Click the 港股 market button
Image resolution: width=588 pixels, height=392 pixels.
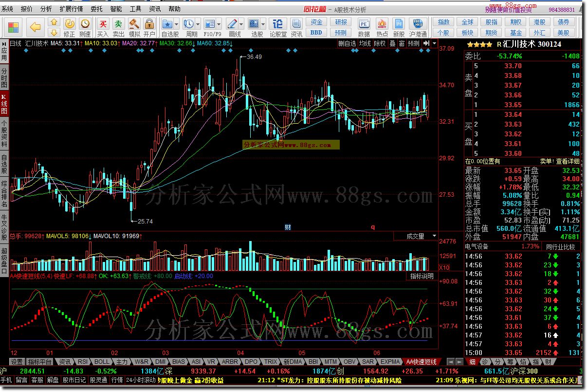tap(539, 22)
